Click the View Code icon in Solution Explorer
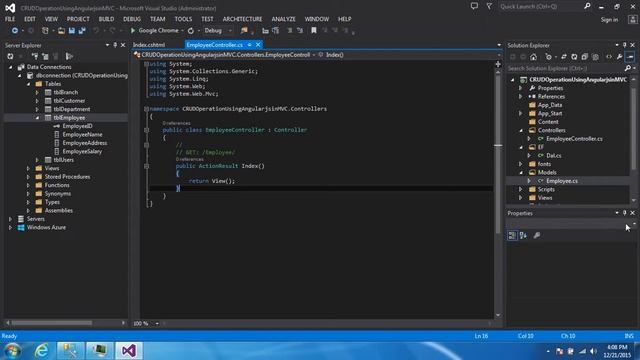This screenshot has height=360, width=640. (x=609, y=57)
